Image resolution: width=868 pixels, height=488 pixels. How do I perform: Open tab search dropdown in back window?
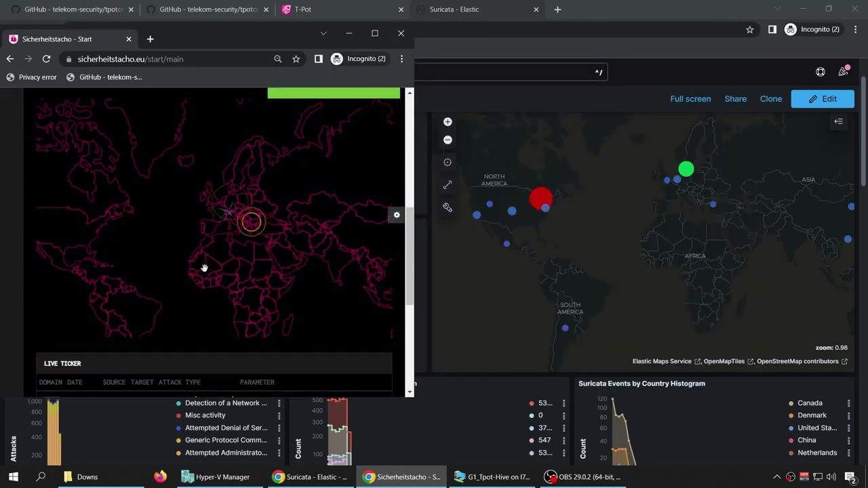pos(777,9)
